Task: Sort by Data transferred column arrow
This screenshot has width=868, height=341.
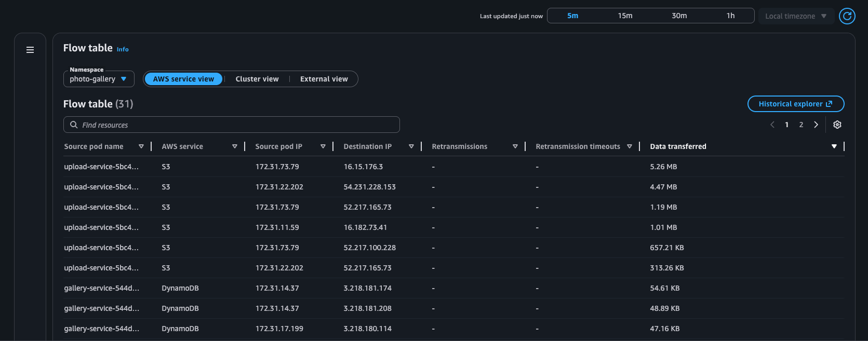Action: [x=834, y=146]
